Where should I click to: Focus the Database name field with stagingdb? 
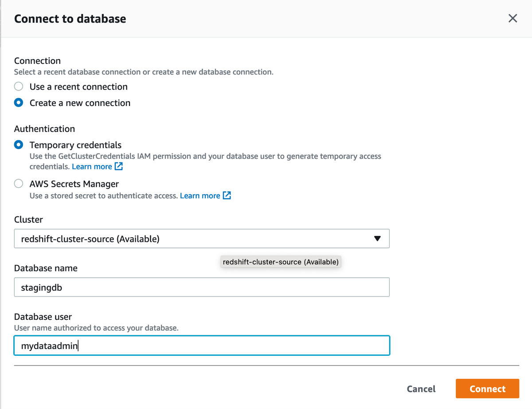coord(202,287)
